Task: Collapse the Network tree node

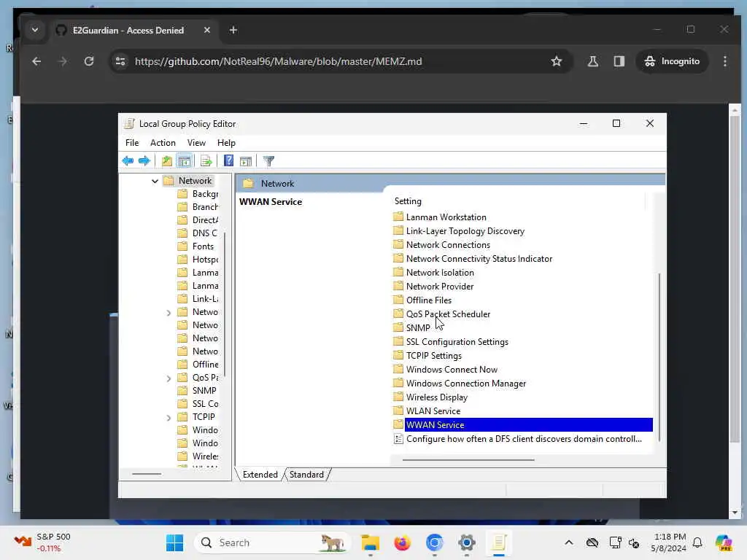Action: click(155, 181)
